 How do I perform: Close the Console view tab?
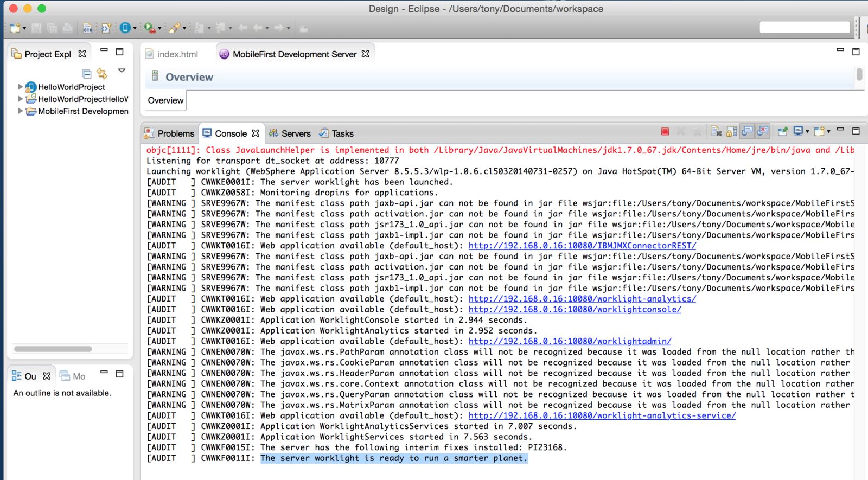(256, 133)
